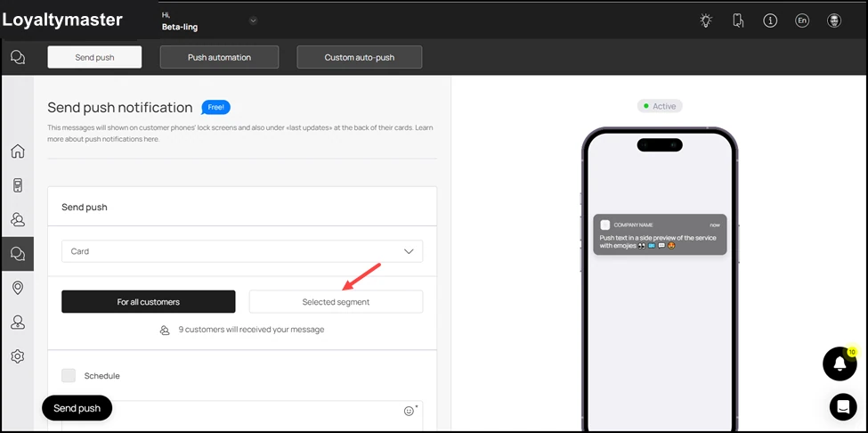Open the user avatar profile menu
The height and width of the screenshot is (433, 868).
(x=833, y=20)
